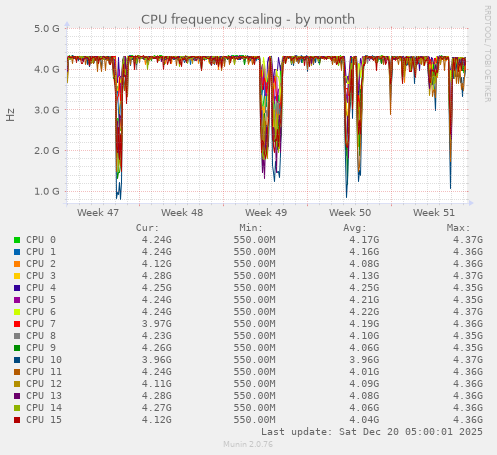Click the 'Min:' column header
497x455 pixels.
click(251, 228)
